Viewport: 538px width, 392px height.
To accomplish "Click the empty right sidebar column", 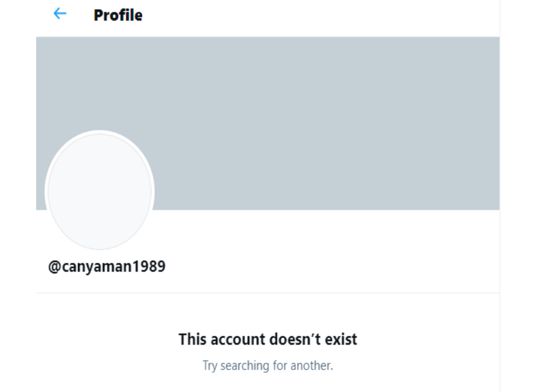I will [519, 187].
